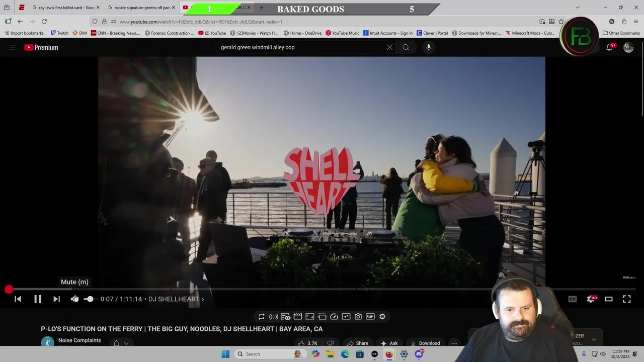644x362 pixels.
Task: Click the Ask button
Action: tap(389, 343)
